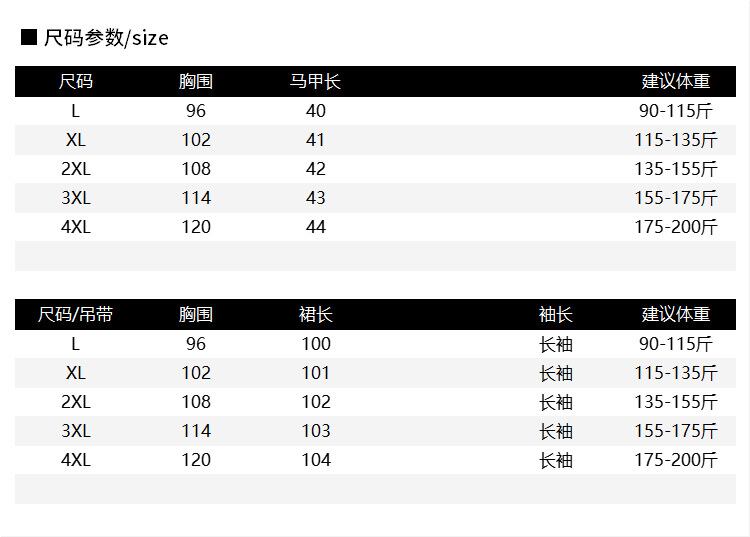The width and height of the screenshot is (750, 537).
Task: Select vest length value 40
Action: (x=315, y=111)
